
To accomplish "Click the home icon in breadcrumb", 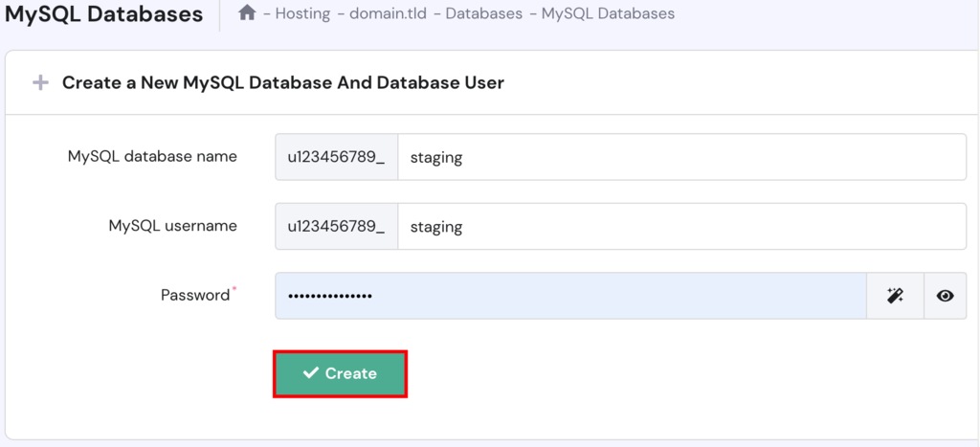I will (x=248, y=12).
